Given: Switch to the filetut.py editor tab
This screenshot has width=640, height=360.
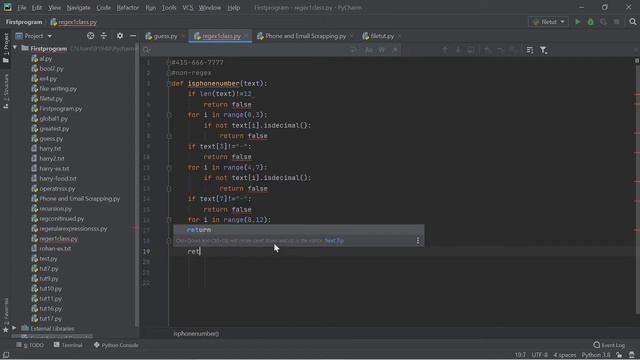Looking at the screenshot, I should pos(382,36).
